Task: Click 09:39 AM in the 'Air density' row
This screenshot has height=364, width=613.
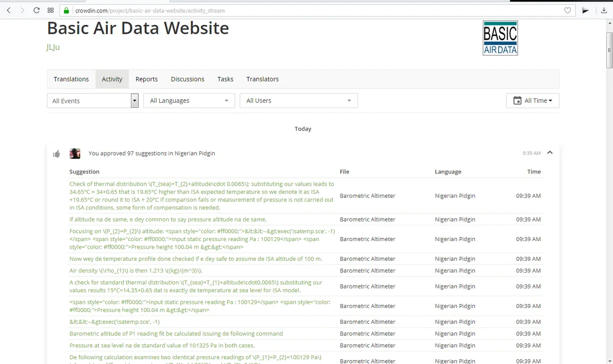Action: click(x=528, y=271)
